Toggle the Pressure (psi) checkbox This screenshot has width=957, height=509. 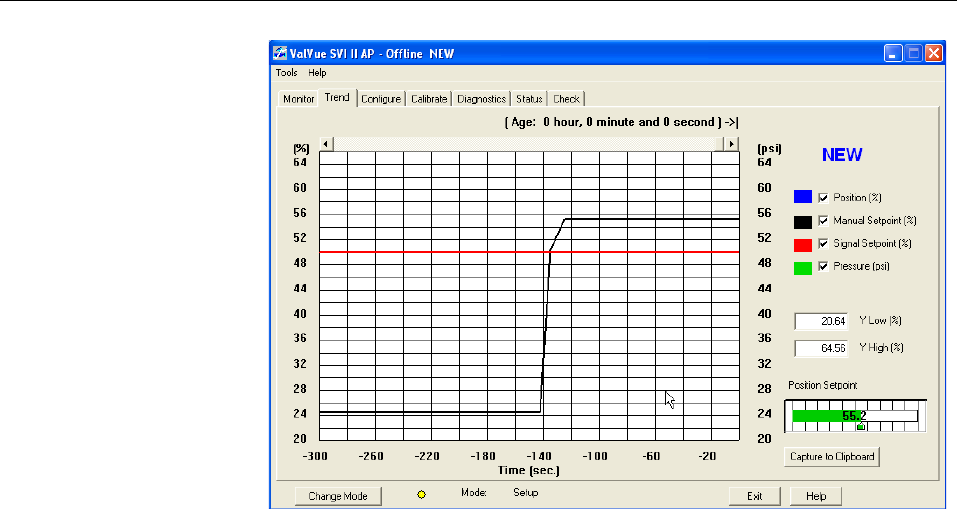pyautogui.click(x=823, y=266)
